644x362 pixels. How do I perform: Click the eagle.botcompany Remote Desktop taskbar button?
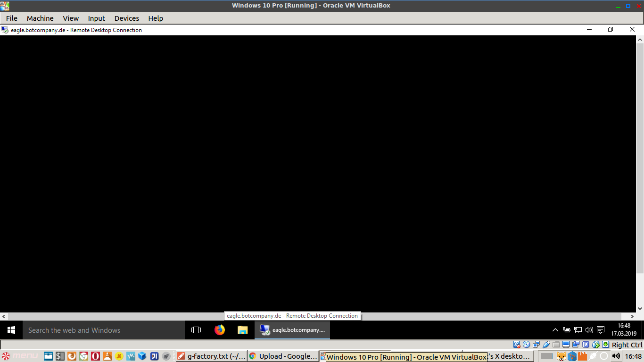292,330
